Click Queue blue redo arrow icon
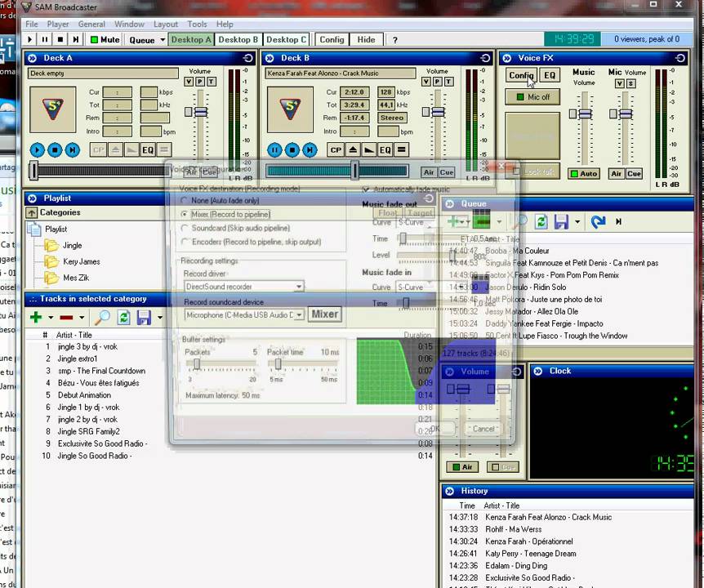This screenshot has height=588, width=704. (598, 222)
